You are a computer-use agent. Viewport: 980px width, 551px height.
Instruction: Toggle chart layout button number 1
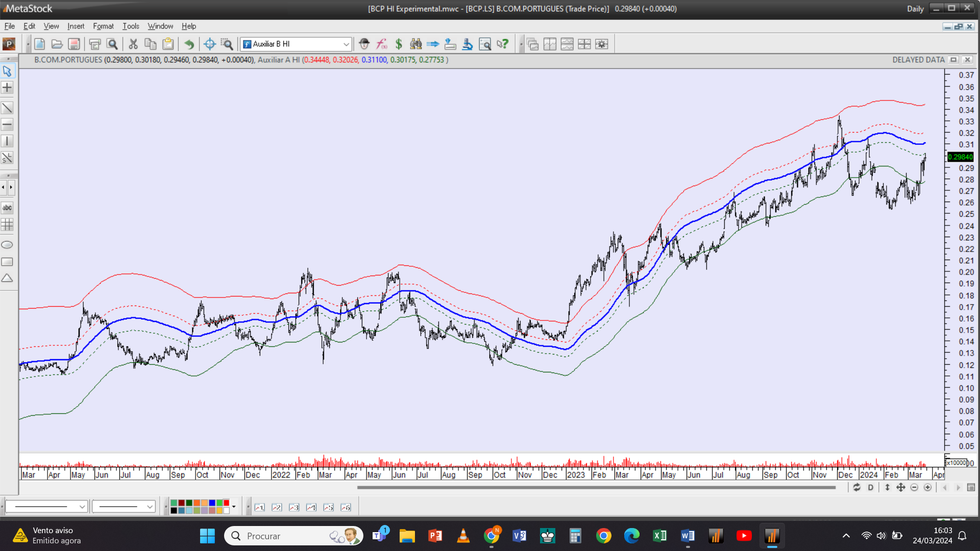[260, 507]
